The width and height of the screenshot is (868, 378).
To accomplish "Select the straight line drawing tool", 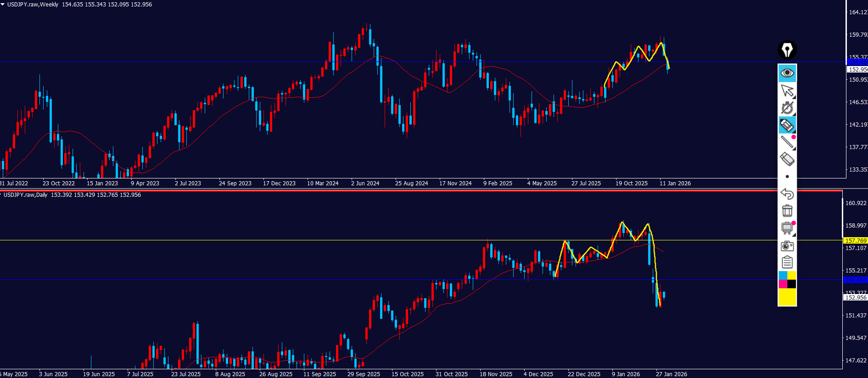I will point(787,142).
